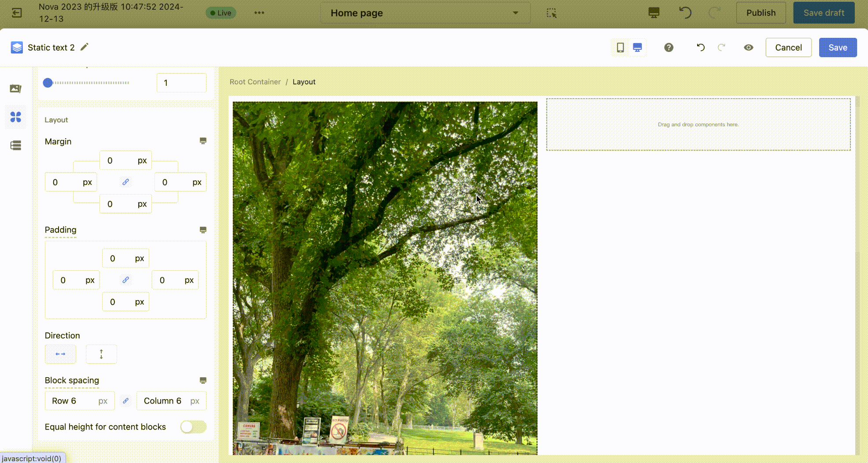The height and width of the screenshot is (463, 868).
Task: Open Margin device-specific settings icon
Action: [203, 141]
